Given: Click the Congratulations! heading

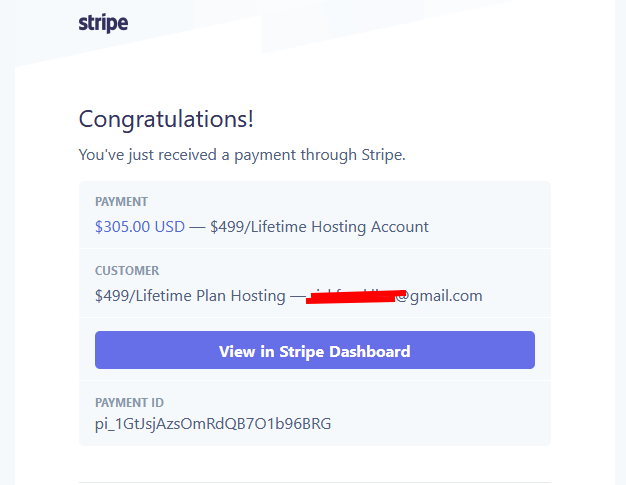Looking at the screenshot, I should click(x=166, y=119).
